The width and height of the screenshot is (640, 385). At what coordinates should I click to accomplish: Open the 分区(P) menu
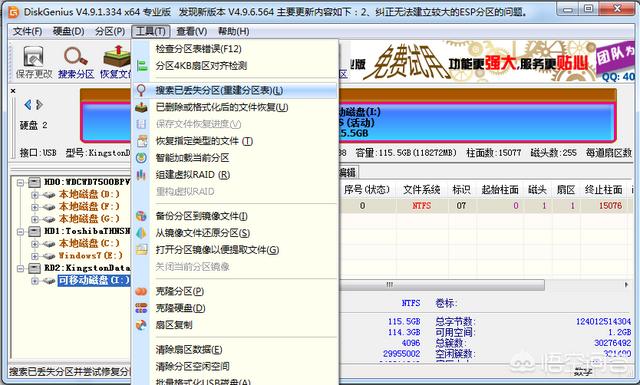110,31
